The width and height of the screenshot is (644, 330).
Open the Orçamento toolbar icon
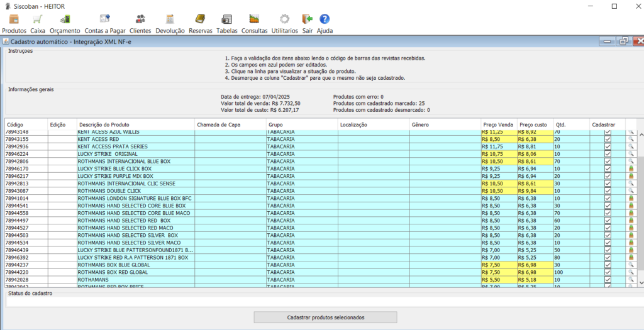[65, 19]
